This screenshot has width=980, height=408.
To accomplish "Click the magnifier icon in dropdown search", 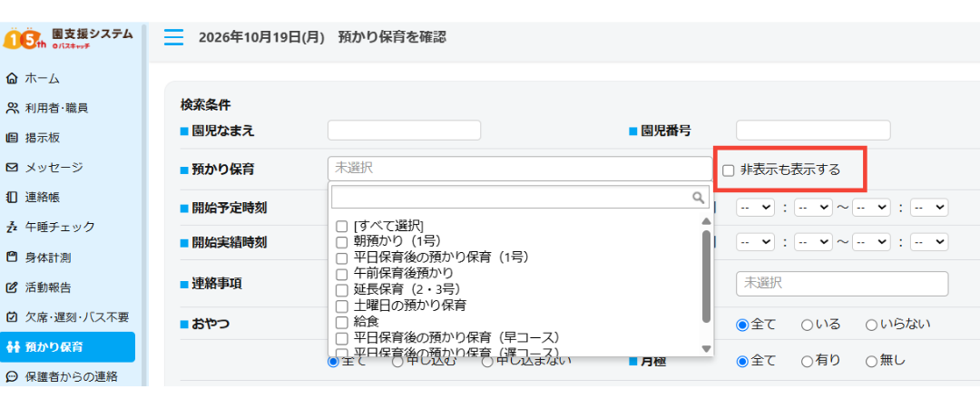I will tap(698, 198).
